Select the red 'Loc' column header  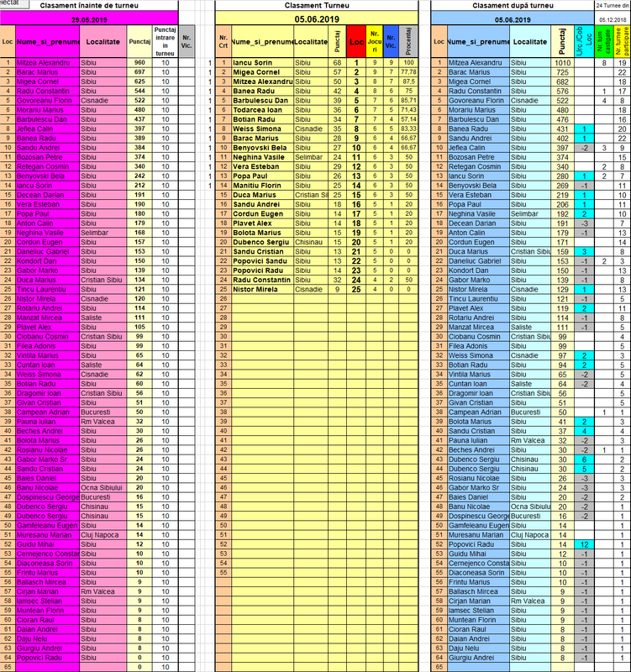click(355, 41)
